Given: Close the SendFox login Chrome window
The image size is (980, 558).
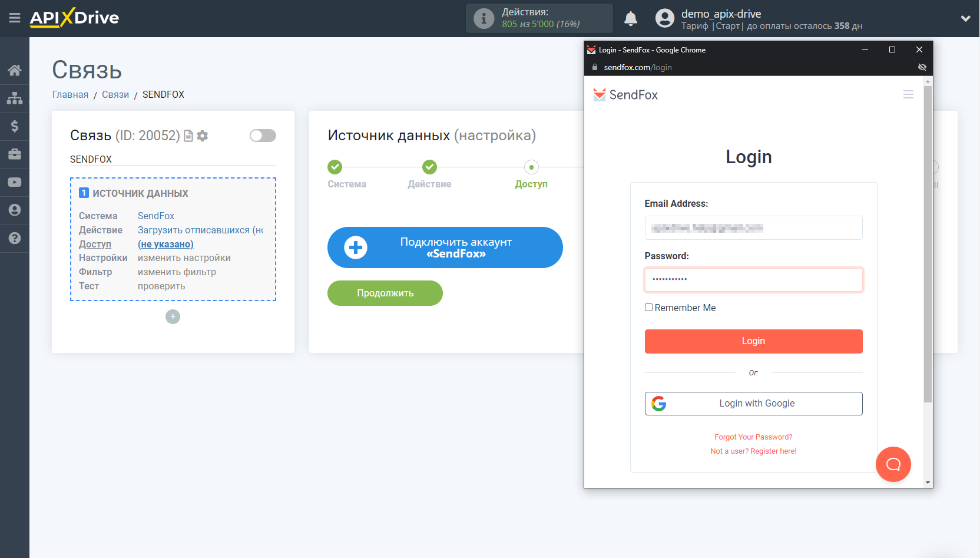Looking at the screenshot, I should pos(919,49).
